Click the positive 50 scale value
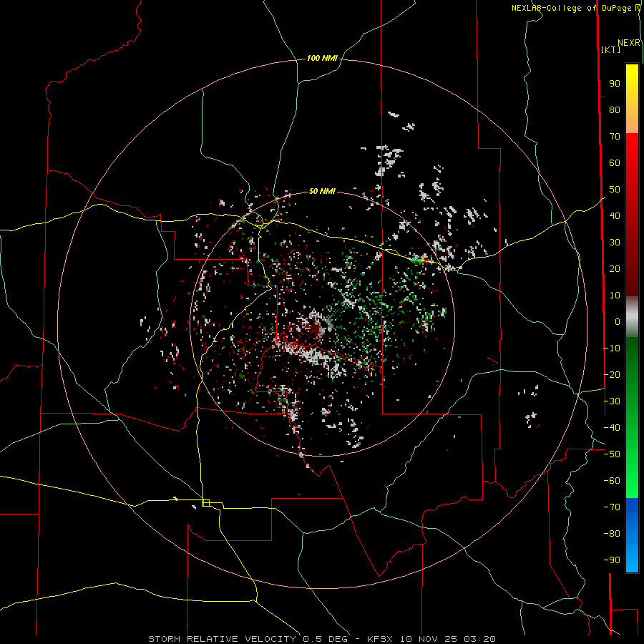This screenshot has width=644, height=644. 615,190
